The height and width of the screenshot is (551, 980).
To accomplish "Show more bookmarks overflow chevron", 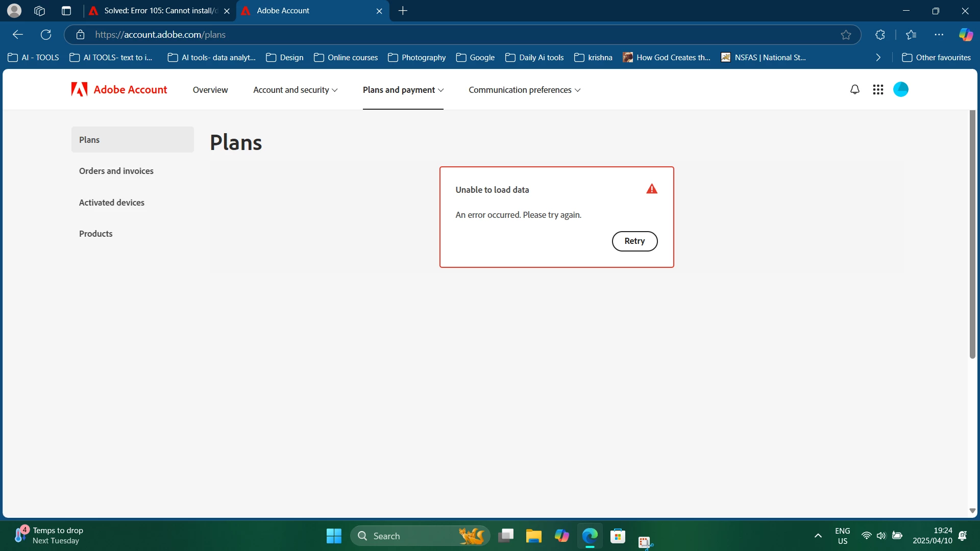I will pos(878,58).
